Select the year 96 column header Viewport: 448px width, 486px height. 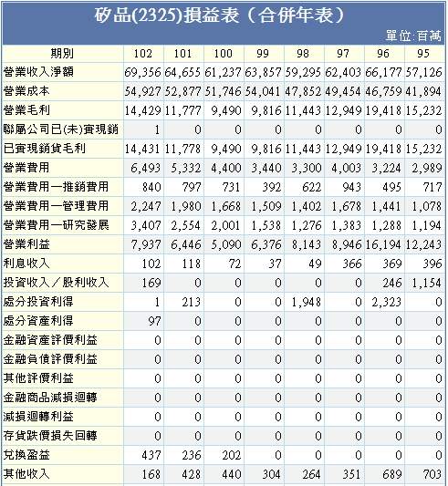click(x=383, y=54)
